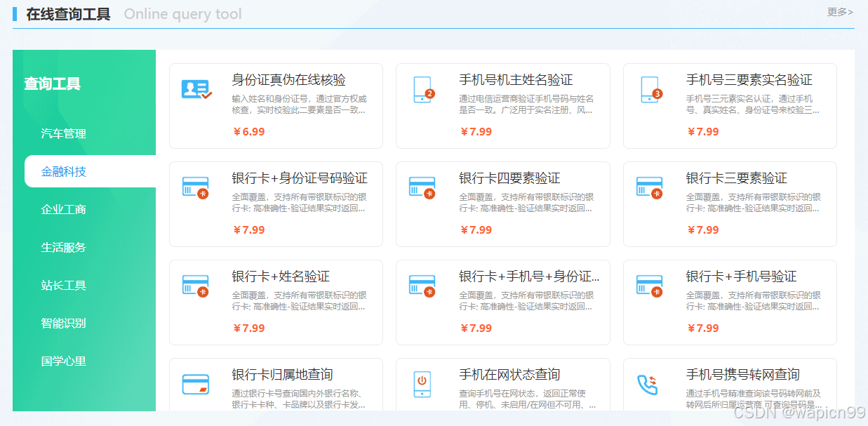This screenshot has height=426, width=868.
Task: Click the 更多> link at top right
Action: 840,12
